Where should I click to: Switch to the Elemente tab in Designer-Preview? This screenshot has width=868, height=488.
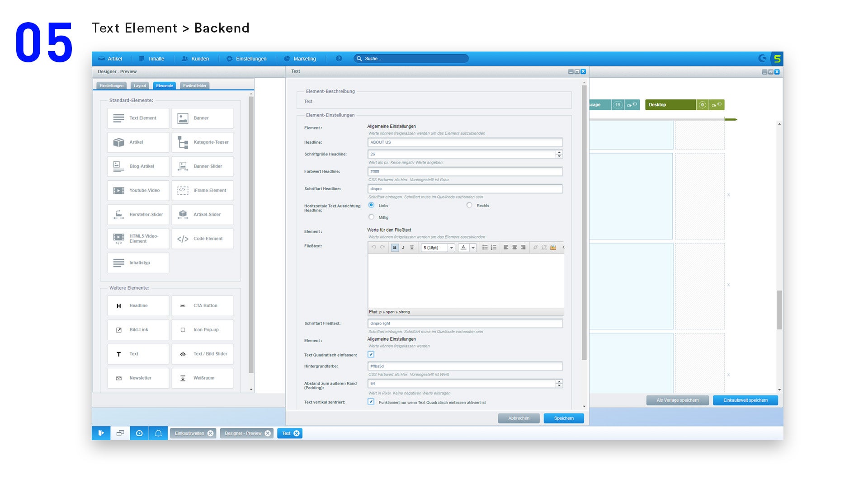165,86
